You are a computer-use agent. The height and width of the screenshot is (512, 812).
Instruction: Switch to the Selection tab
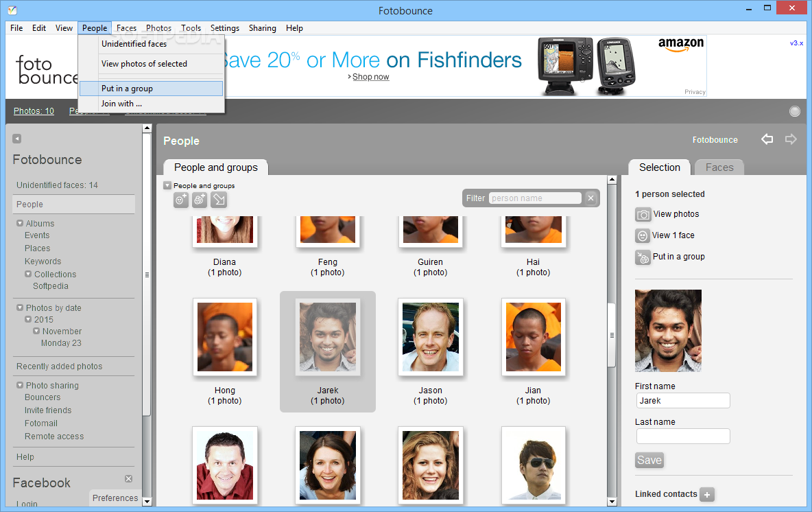659,167
